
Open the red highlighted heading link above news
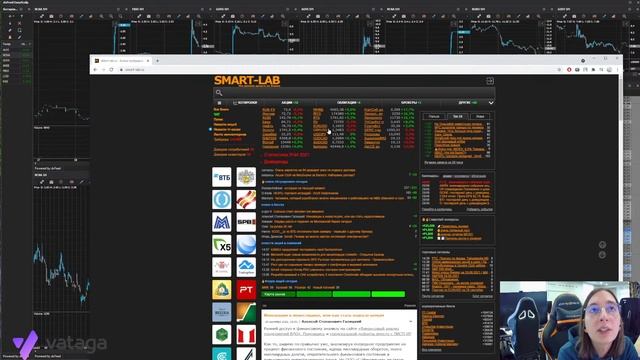(287, 155)
